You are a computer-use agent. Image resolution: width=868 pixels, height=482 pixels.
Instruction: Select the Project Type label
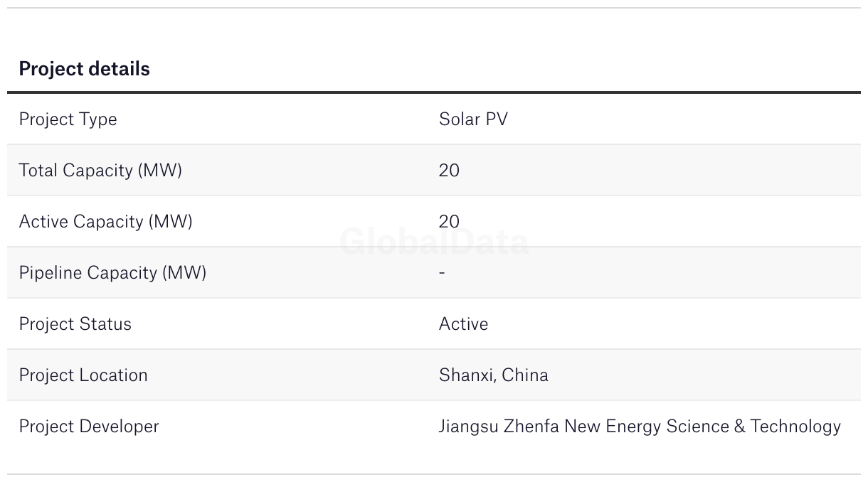coord(68,119)
